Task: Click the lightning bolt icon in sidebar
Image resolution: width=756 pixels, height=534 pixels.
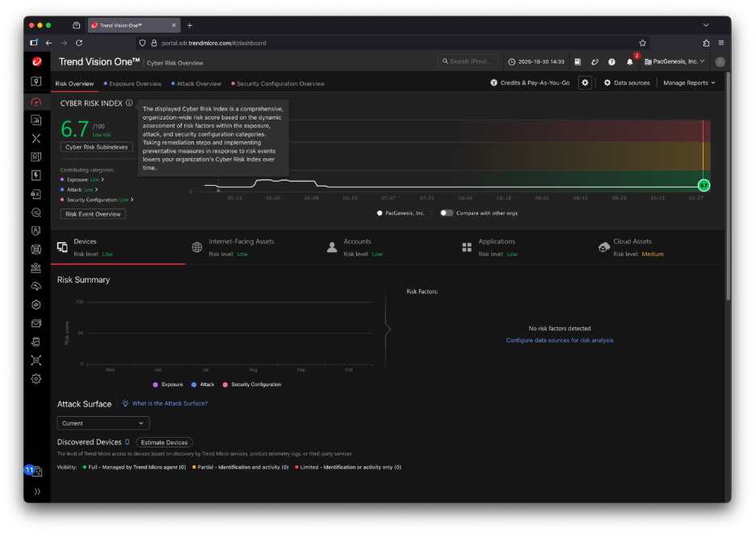Action: pos(36,175)
